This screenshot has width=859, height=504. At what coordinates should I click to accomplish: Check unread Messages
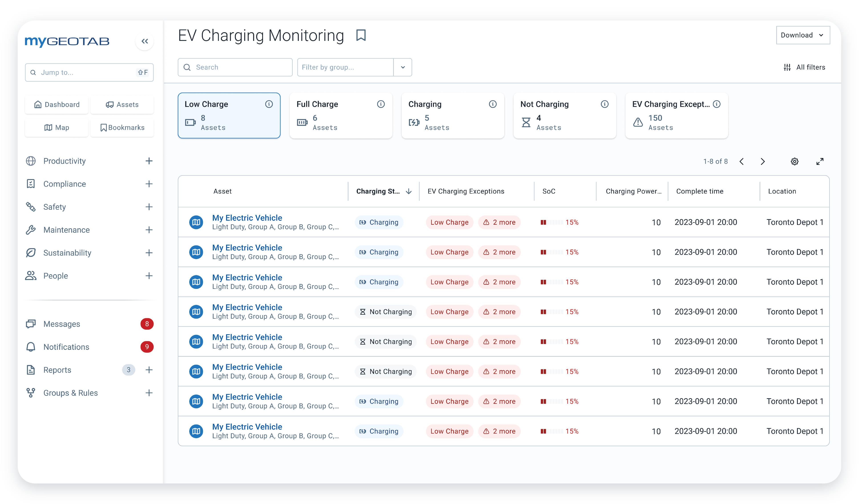click(62, 324)
